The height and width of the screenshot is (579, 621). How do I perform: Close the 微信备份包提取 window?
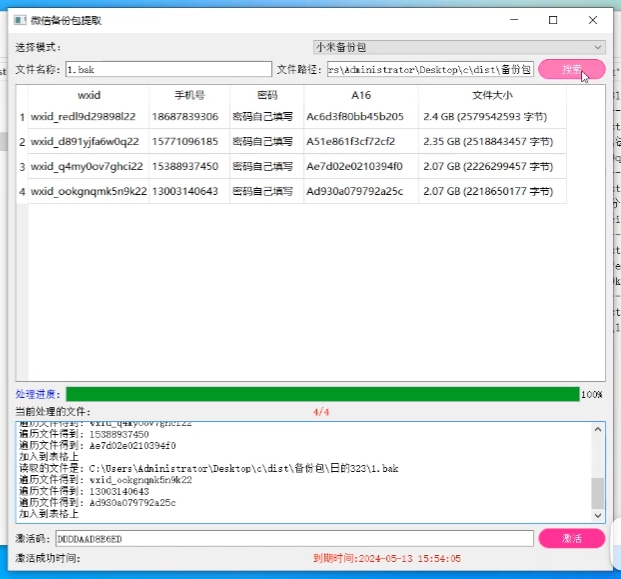coord(592,20)
